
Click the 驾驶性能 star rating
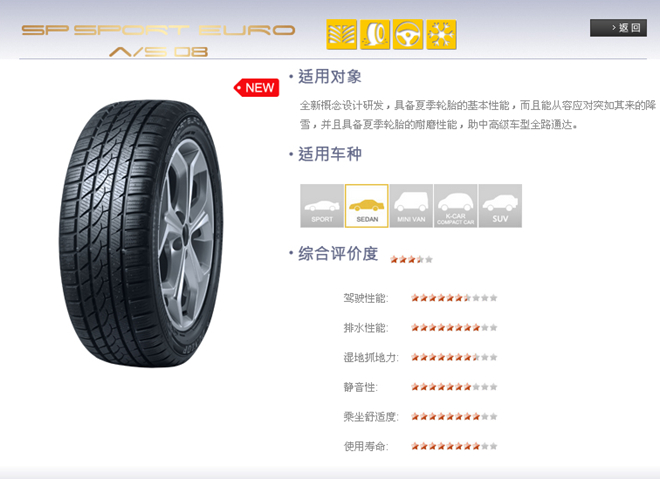pos(454,298)
